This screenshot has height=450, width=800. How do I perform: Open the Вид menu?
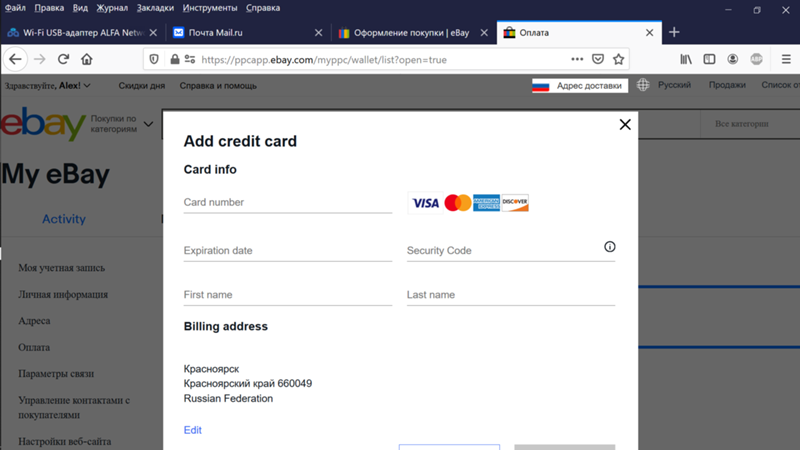[80, 8]
